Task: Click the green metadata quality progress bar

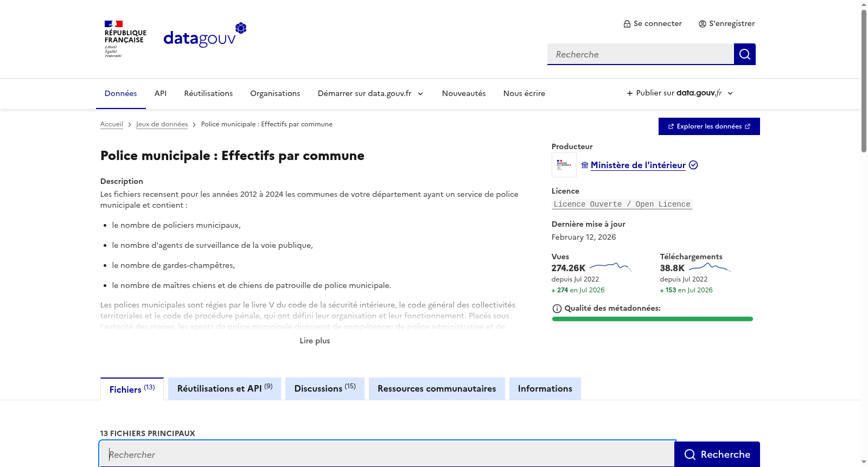Action: pos(653,319)
